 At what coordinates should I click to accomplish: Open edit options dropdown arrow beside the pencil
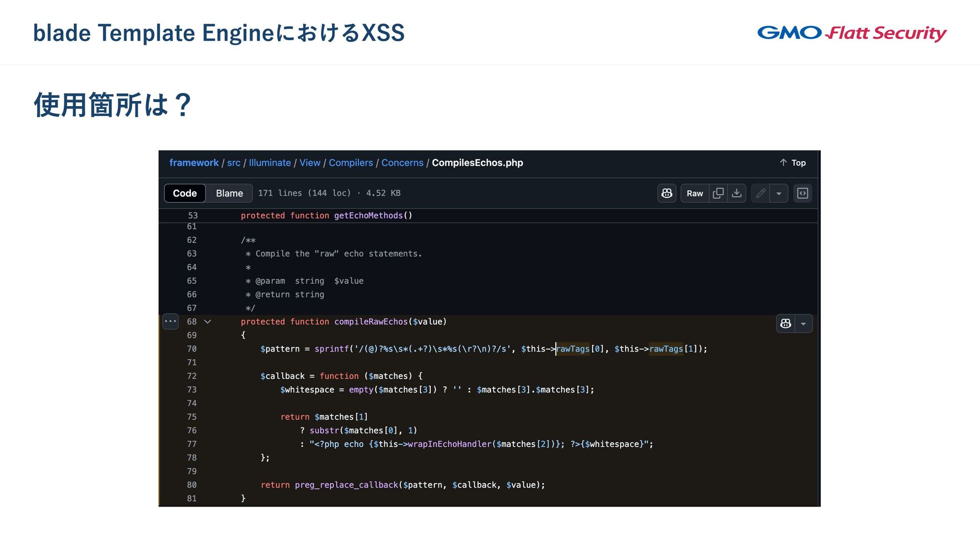(x=779, y=193)
